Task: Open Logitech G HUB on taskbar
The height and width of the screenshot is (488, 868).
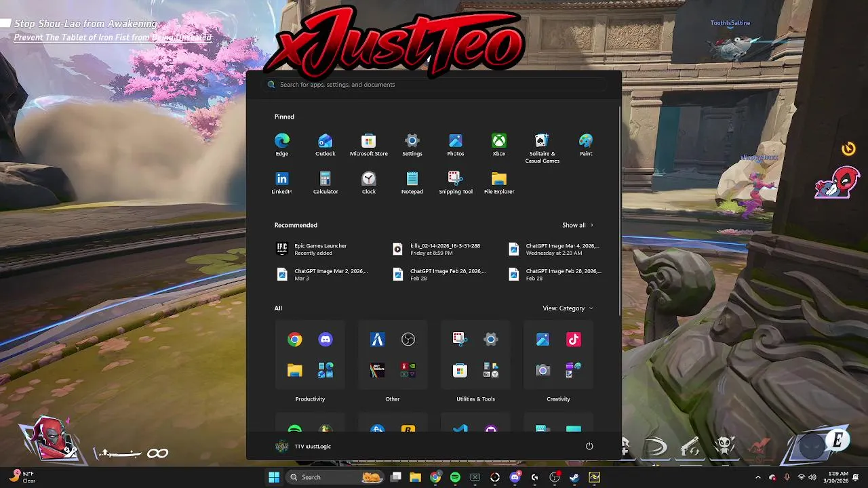Action: (x=534, y=477)
